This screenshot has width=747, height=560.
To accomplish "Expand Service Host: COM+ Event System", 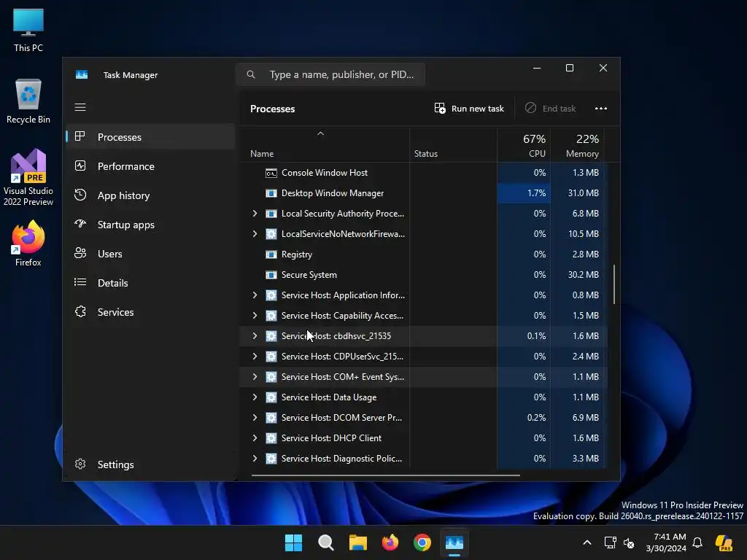I will click(x=255, y=377).
